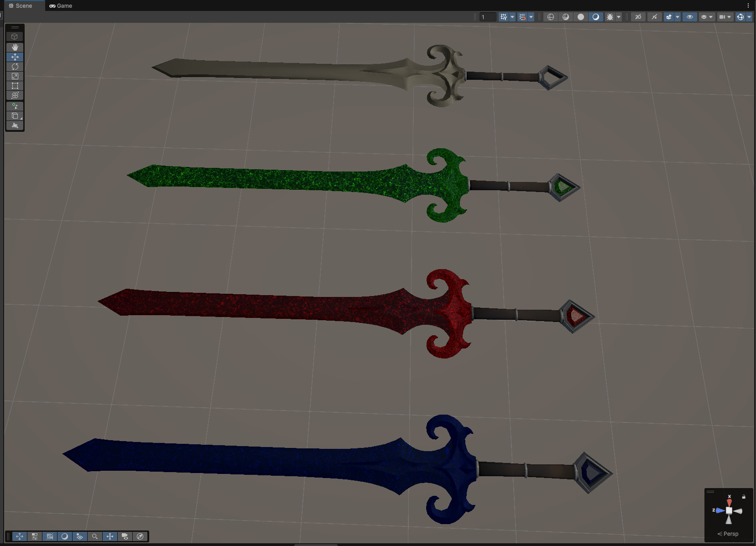The height and width of the screenshot is (546, 756).
Task: Click the compass navigation overlay icon
Action: coord(140,536)
